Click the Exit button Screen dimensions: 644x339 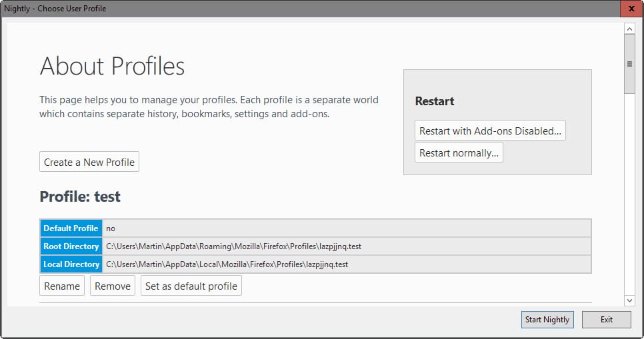click(x=607, y=320)
